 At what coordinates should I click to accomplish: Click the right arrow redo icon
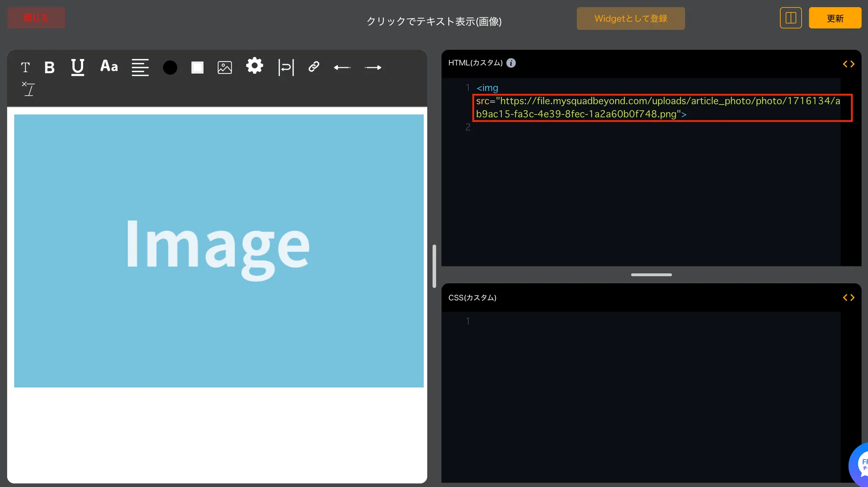click(x=373, y=67)
